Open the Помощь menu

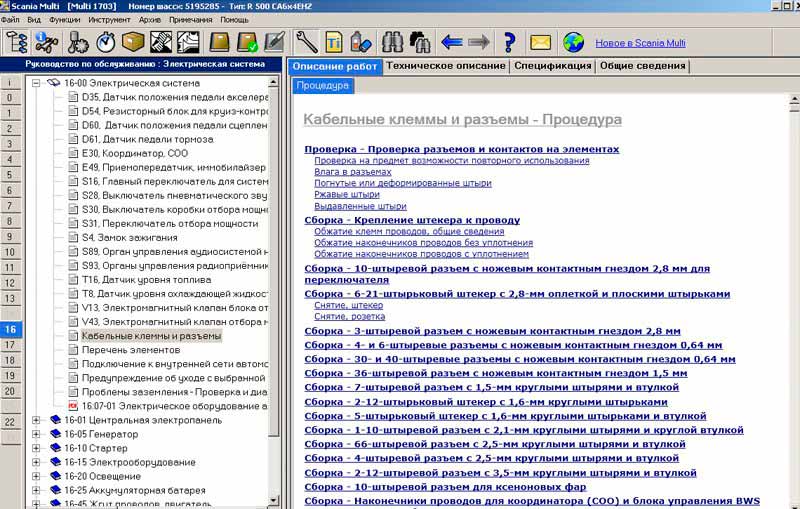coord(234,20)
